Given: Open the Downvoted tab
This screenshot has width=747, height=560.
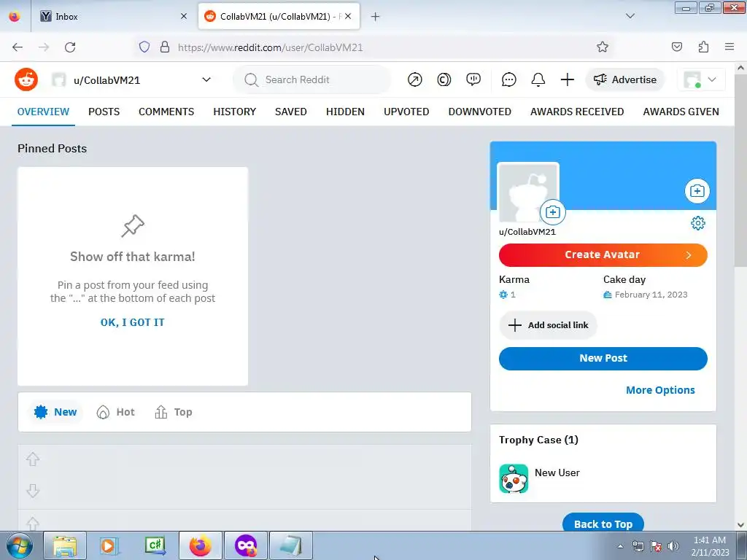Looking at the screenshot, I should click(480, 112).
